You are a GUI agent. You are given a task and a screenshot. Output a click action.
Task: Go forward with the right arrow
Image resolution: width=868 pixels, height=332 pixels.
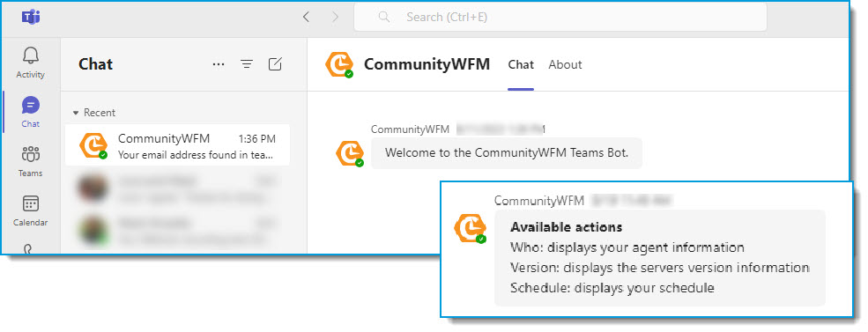[335, 17]
